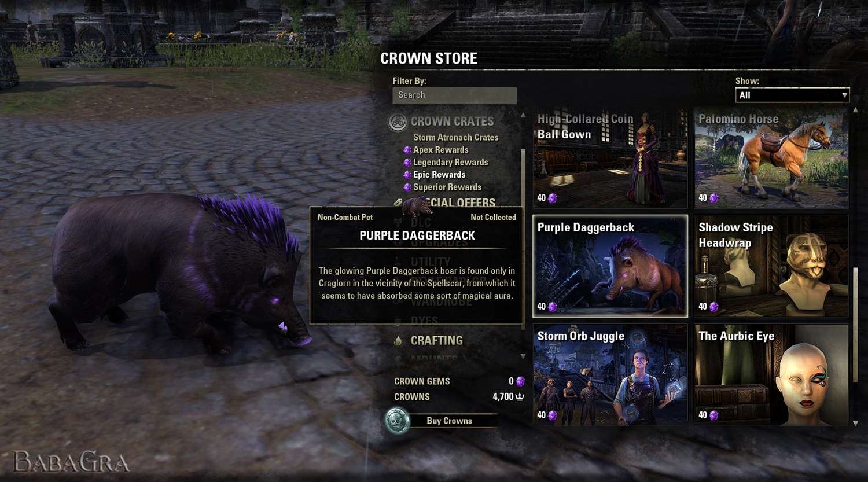Click the Buy Crowns button
The width and height of the screenshot is (868, 482).
pos(449,421)
